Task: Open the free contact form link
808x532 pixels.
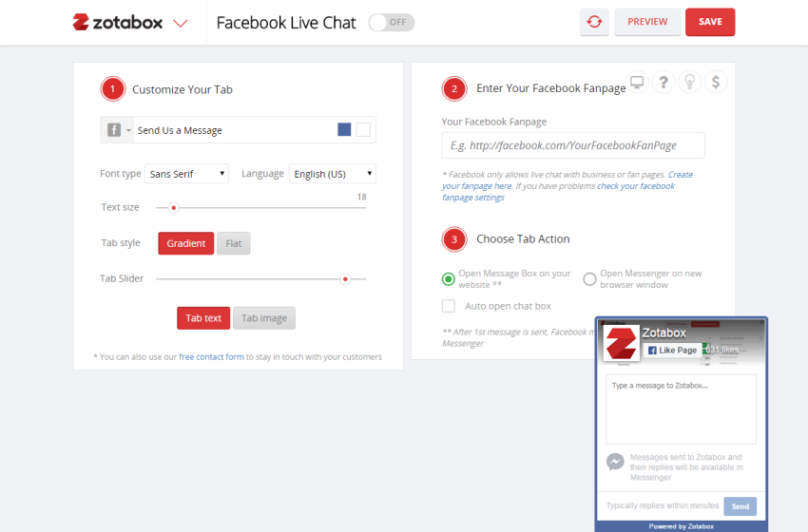Action: click(x=211, y=357)
